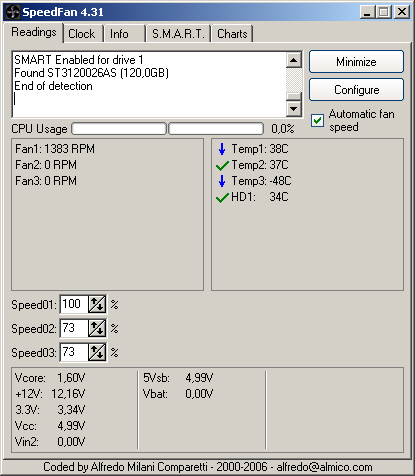Click the Fan3: 0 RPM reading

46,181
